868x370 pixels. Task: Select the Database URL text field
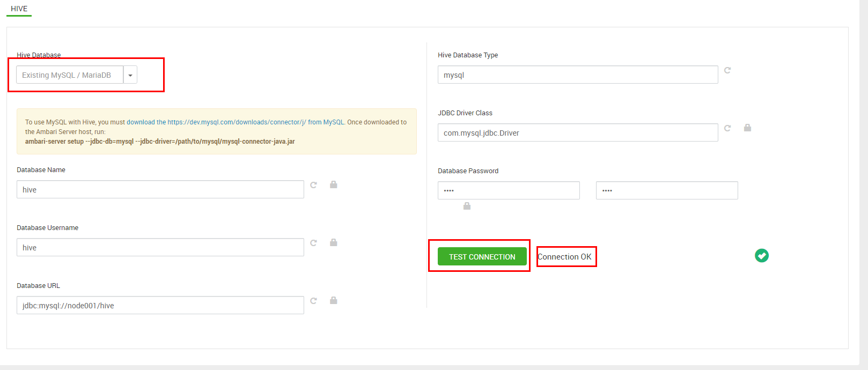[x=160, y=306]
